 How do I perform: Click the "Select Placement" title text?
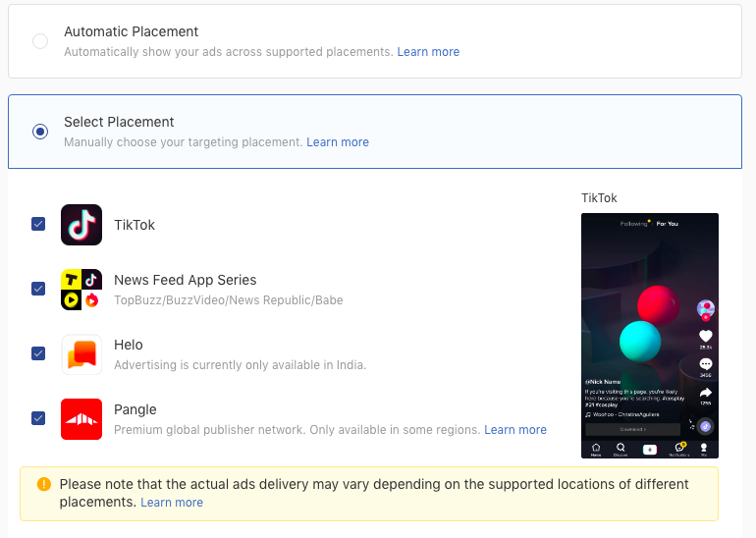coord(119,122)
